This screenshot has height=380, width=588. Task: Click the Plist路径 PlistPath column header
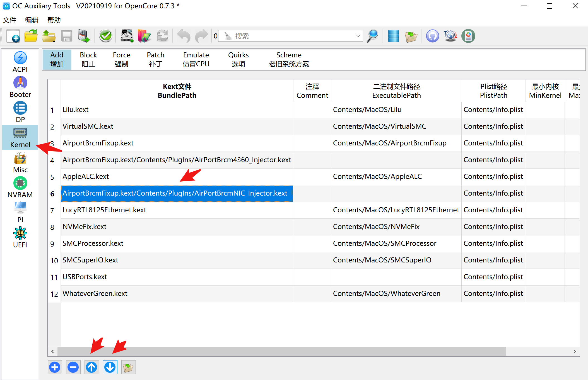tap(493, 91)
